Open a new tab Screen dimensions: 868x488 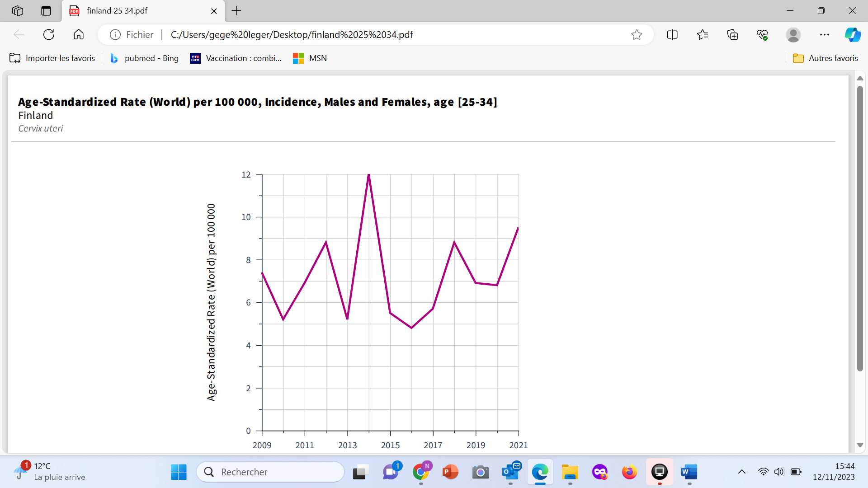click(x=236, y=11)
